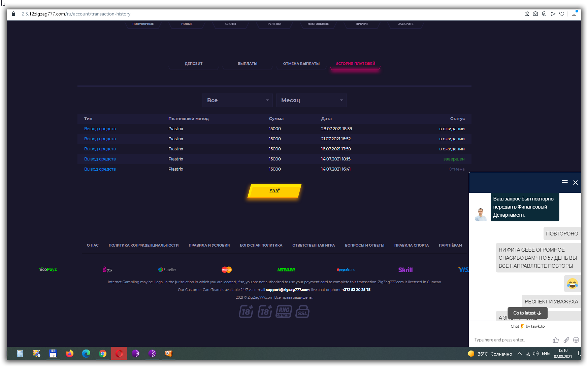Open the 'Все' type filter dropdown
Viewport: 588px width, 367px height.
[237, 100]
